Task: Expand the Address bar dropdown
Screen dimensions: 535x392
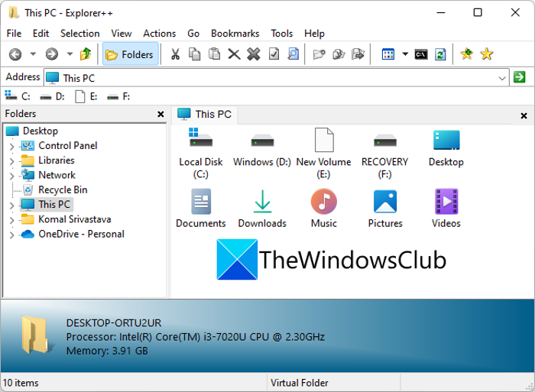Action: [502, 78]
